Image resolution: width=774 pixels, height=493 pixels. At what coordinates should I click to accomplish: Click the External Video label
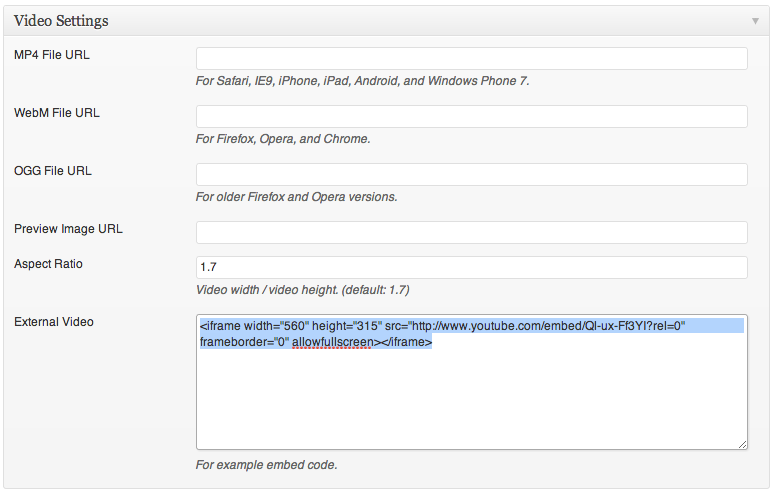(x=54, y=322)
